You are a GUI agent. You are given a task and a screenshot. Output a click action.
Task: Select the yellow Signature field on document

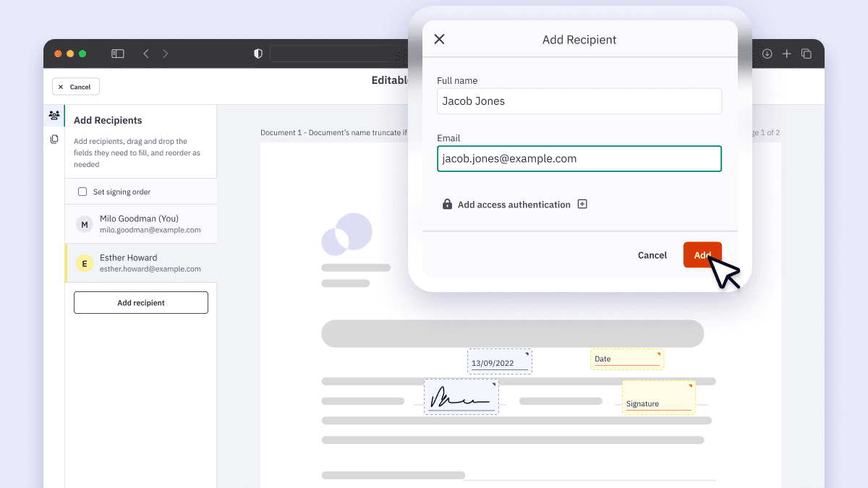(x=659, y=398)
